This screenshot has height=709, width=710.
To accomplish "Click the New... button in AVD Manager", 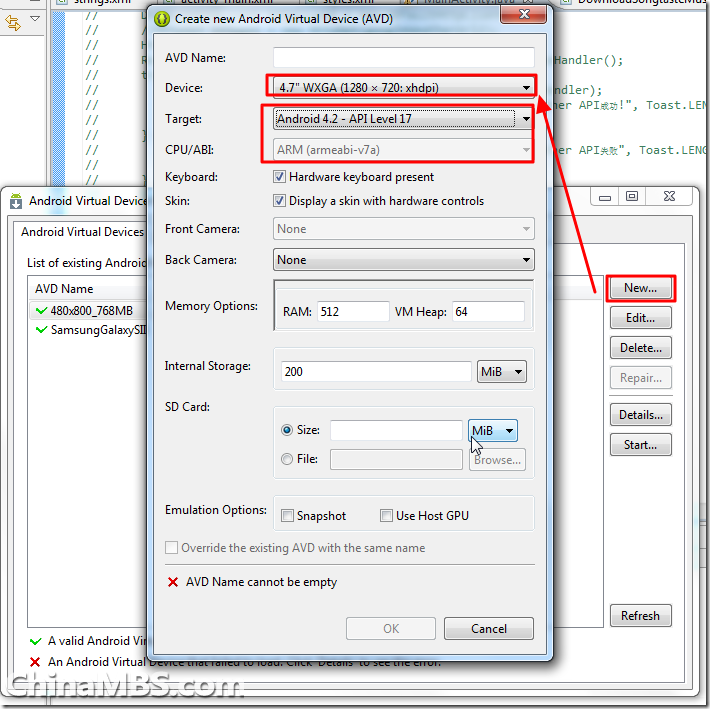I will 640,288.
